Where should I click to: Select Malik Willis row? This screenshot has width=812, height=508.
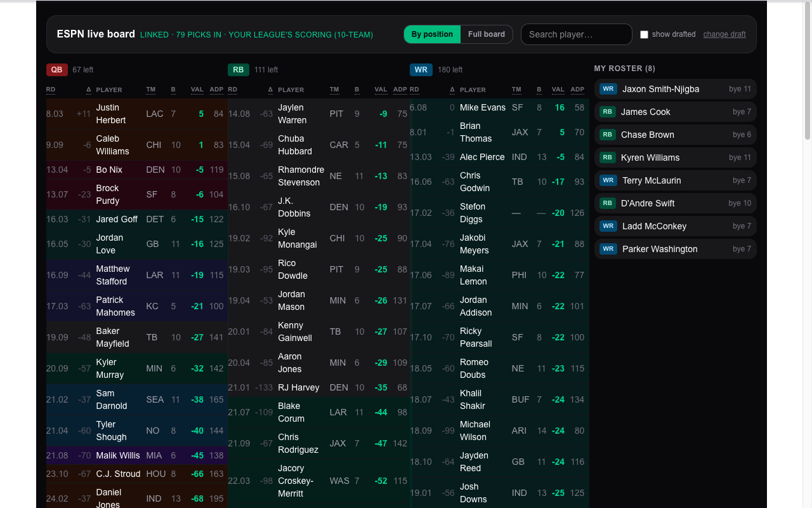(x=137, y=455)
